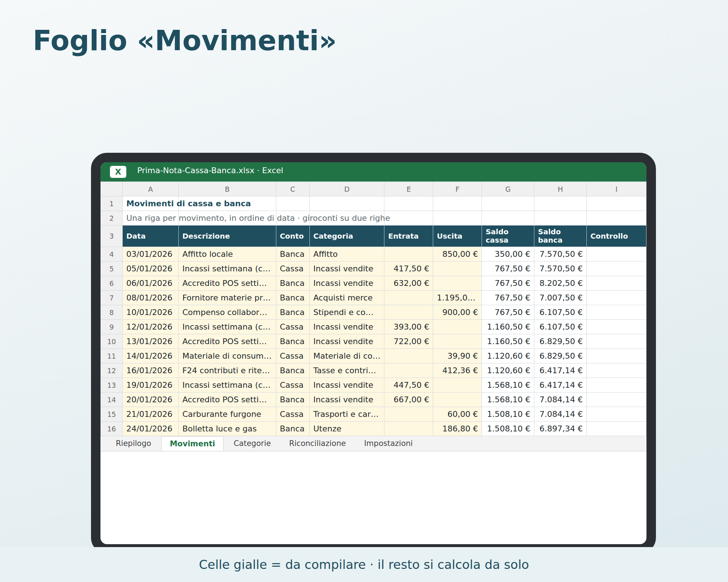
Task: Click the 'Categoria' header cell
Action: click(x=347, y=236)
